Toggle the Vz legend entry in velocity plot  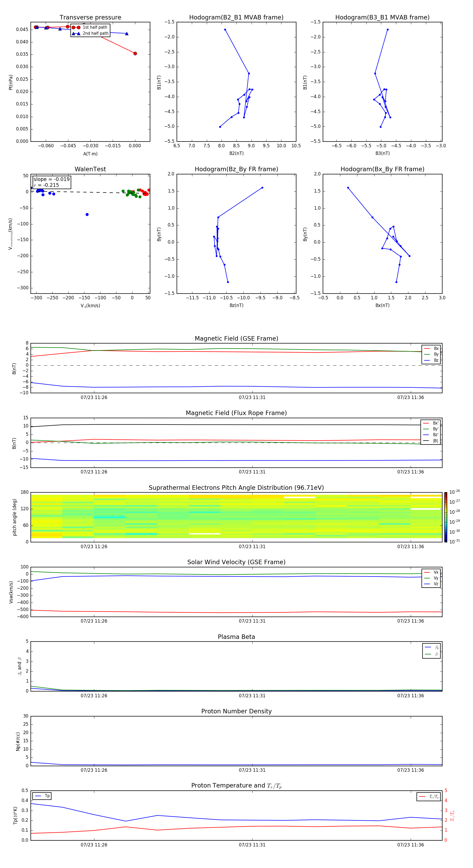point(431,584)
